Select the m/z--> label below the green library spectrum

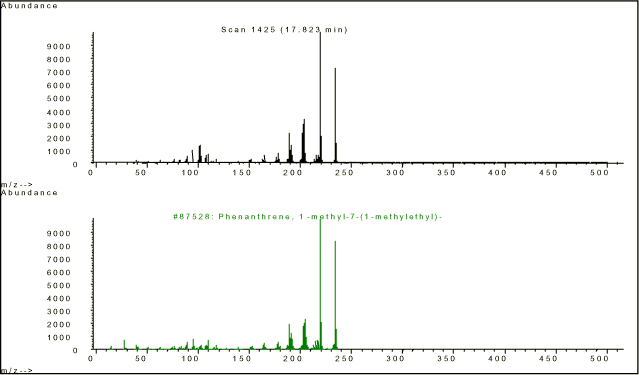coord(17,371)
